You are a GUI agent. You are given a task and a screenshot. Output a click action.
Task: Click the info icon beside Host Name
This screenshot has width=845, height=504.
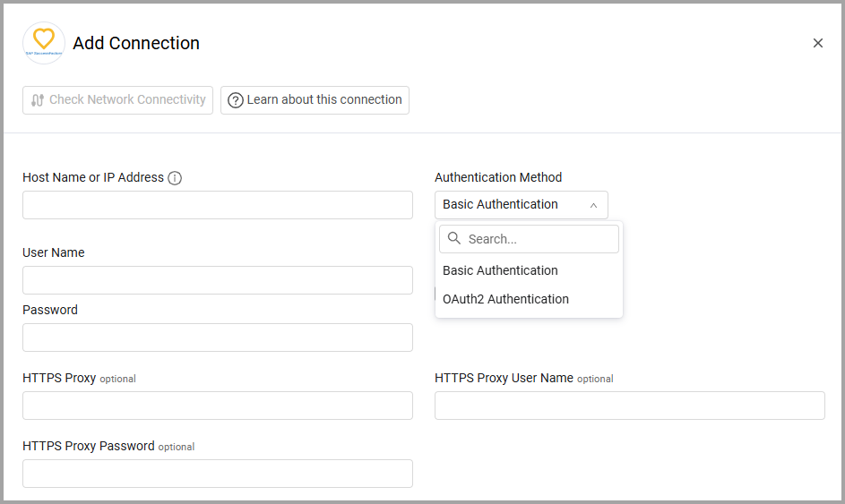click(175, 178)
